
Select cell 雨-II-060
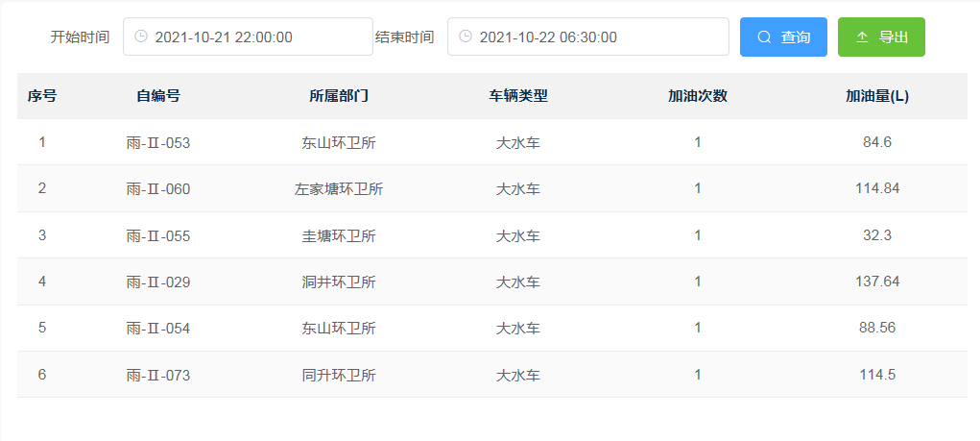[158, 189]
